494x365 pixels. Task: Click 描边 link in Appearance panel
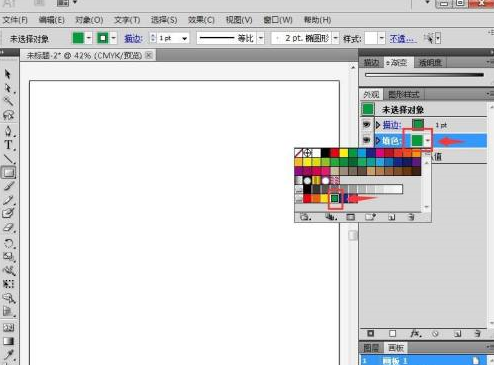pos(392,125)
